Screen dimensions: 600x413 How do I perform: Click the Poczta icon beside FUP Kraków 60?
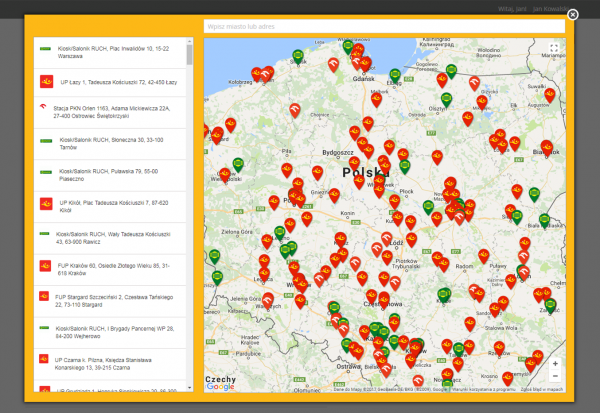click(x=45, y=267)
